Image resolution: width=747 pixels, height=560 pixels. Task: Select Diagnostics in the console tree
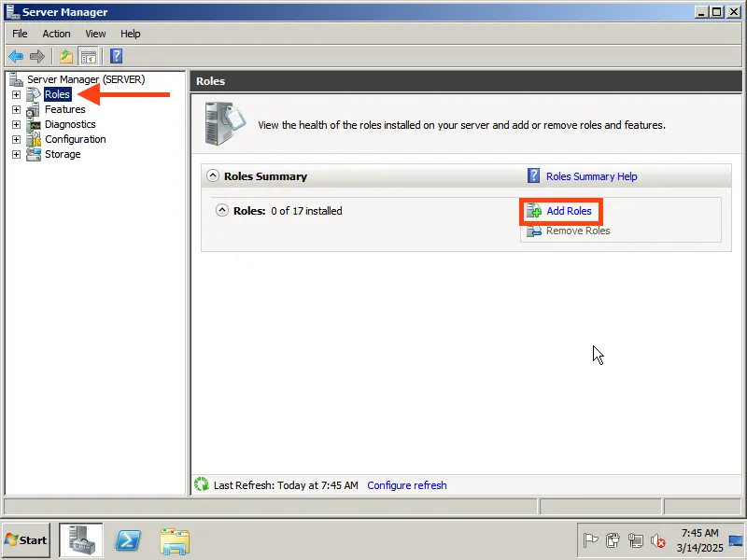click(x=70, y=124)
